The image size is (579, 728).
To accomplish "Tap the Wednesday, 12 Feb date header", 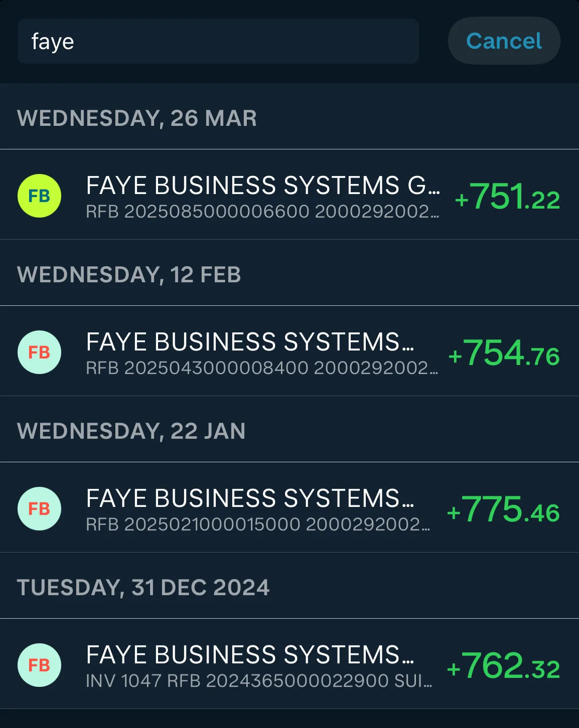I will click(x=129, y=275).
